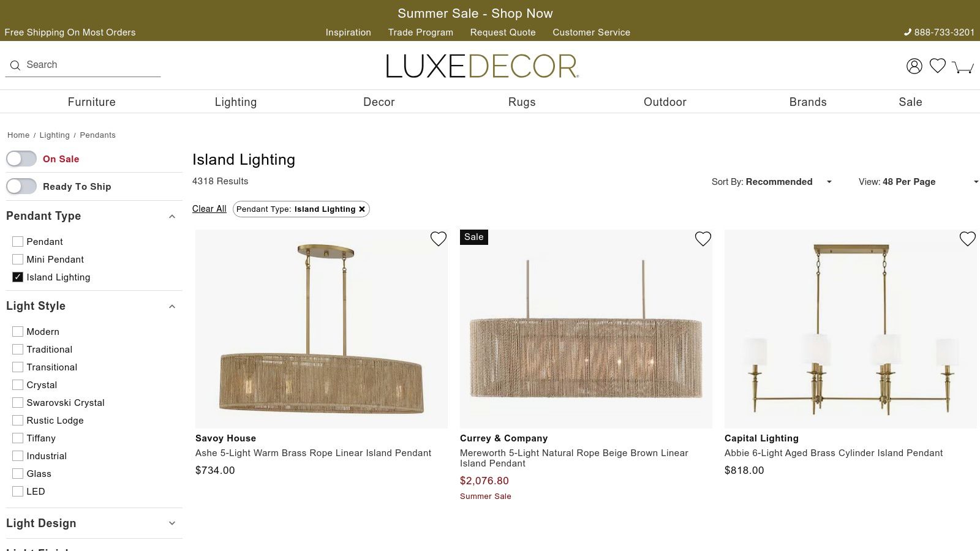This screenshot has width=980, height=551.
Task: Favorite the Savoy House island pendant
Action: (439, 239)
